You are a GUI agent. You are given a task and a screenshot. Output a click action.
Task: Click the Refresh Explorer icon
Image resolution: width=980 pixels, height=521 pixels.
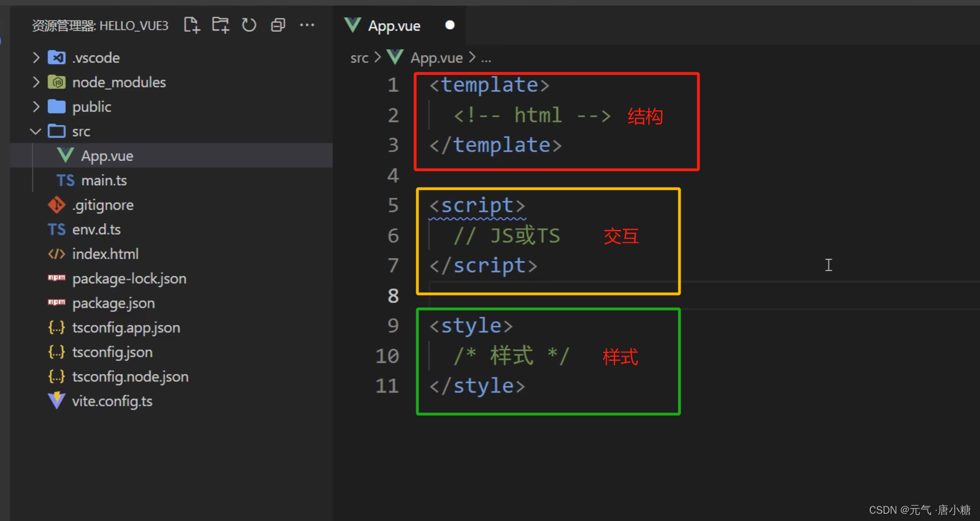[x=249, y=25]
